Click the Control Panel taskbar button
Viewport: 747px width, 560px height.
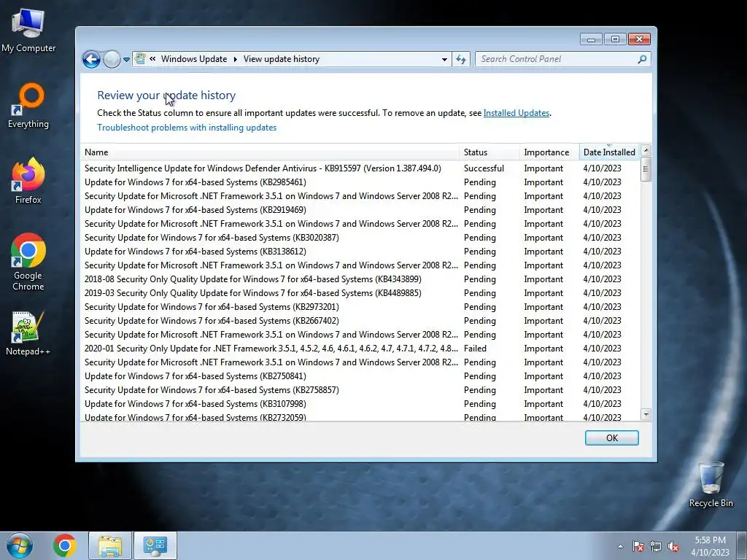tap(155, 545)
